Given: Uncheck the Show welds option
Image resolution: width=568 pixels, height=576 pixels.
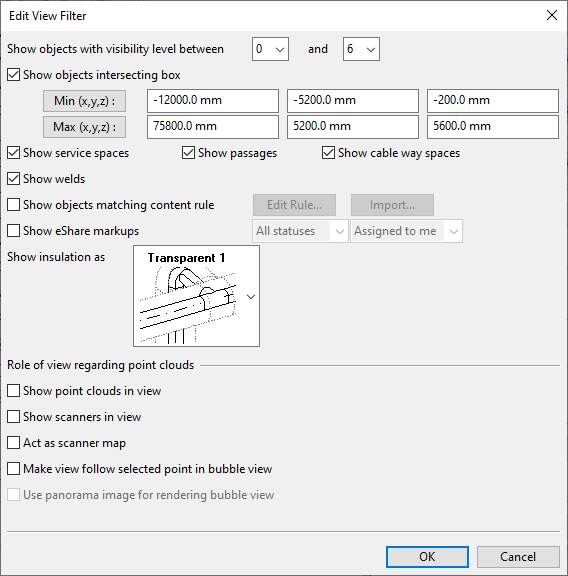Looking at the screenshot, I should [x=14, y=179].
